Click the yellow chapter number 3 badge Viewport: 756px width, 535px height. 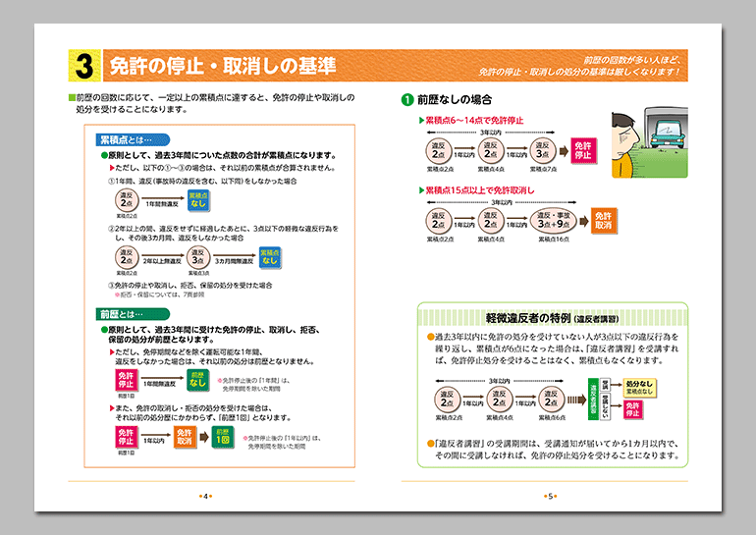(x=84, y=66)
